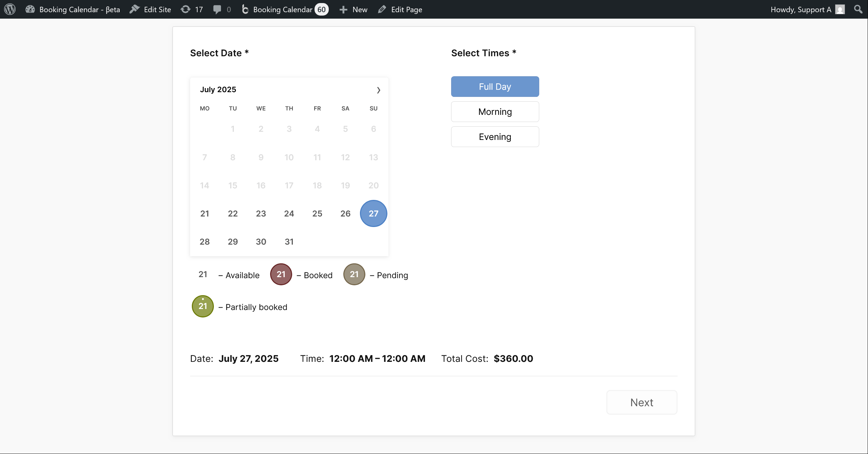Choose the Evening time slot
This screenshot has width=868, height=454.
(x=495, y=137)
